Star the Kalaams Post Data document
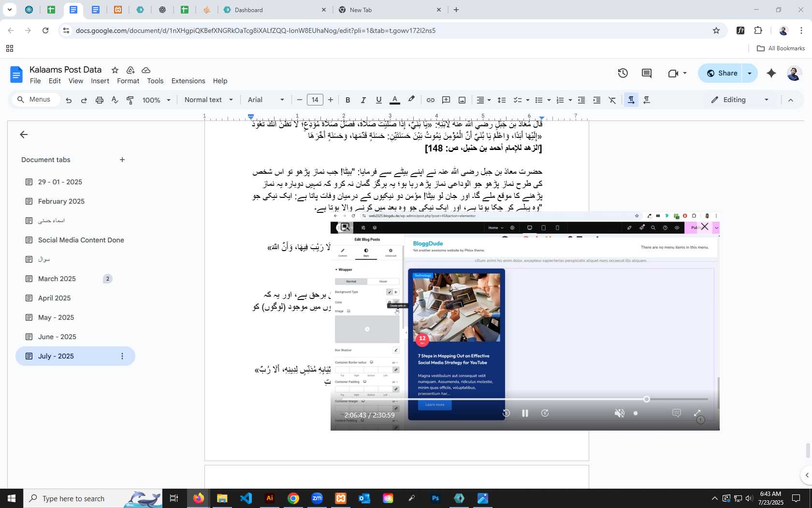 tap(115, 70)
